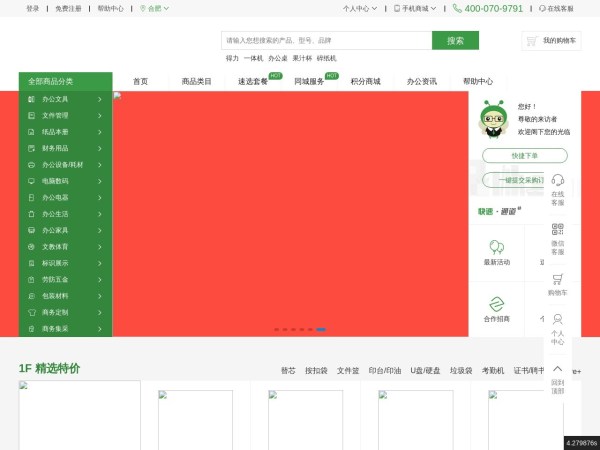Click the green 搜索 button
600x450 pixels.
(455, 41)
